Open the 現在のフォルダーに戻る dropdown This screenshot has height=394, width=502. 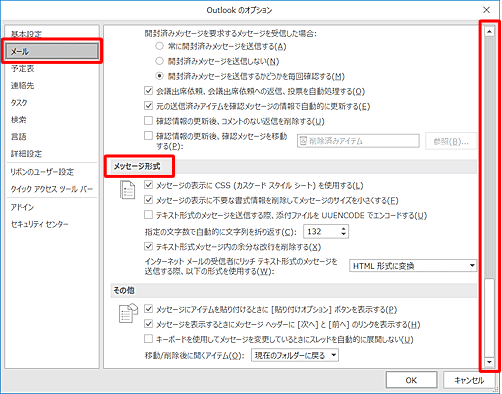click(x=295, y=355)
